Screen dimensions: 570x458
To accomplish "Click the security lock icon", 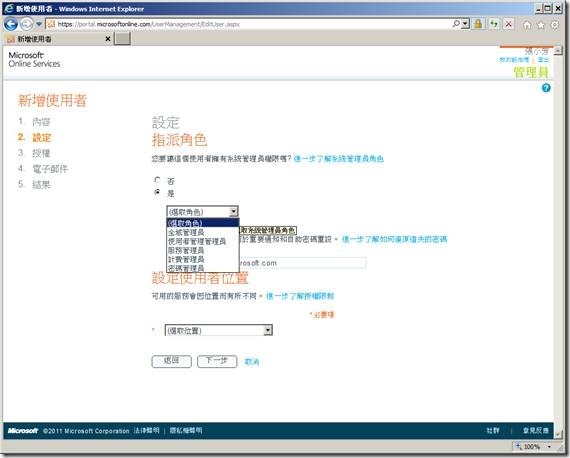I will (478, 24).
